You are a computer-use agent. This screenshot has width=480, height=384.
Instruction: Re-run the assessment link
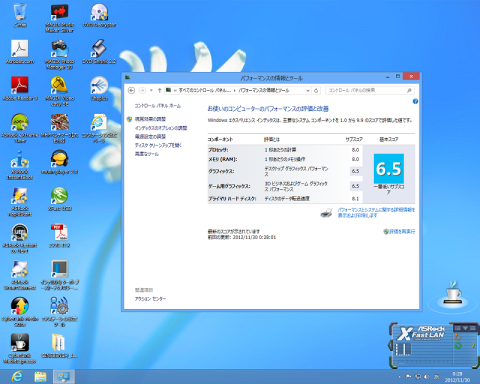point(402,231)
